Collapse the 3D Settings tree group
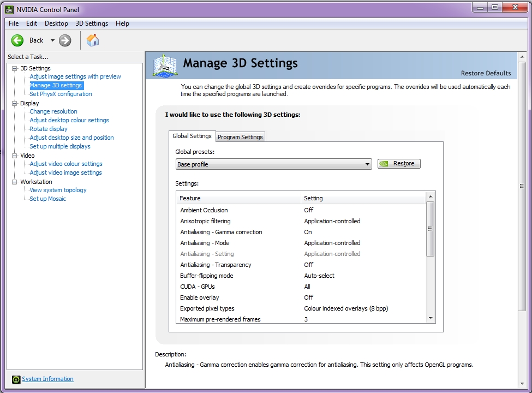 tap(15, 68)
